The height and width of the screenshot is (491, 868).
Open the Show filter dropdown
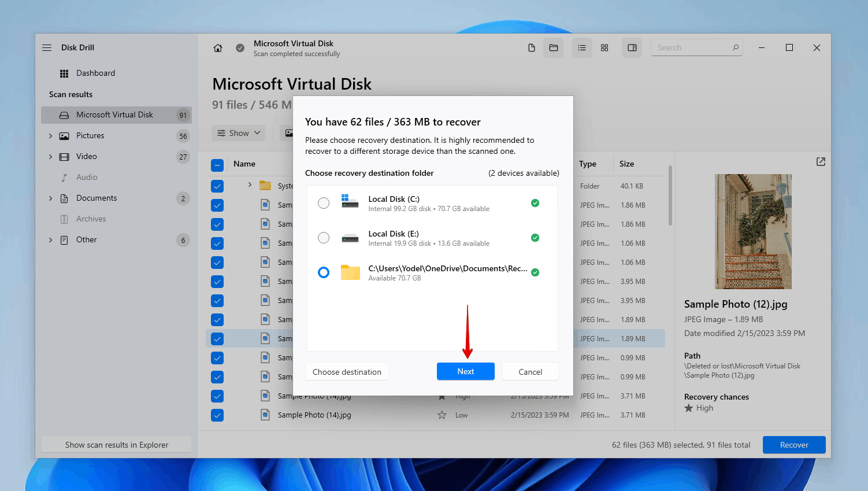coord(238,132)
